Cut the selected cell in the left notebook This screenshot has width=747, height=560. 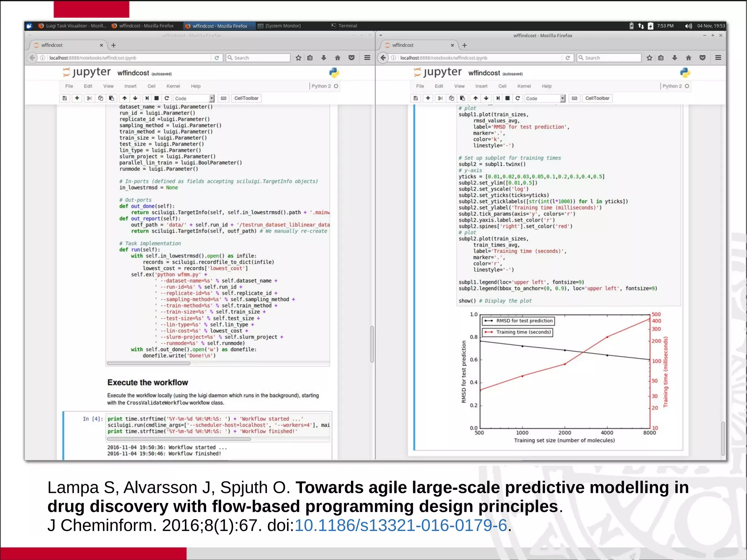(x=89, y=98)
